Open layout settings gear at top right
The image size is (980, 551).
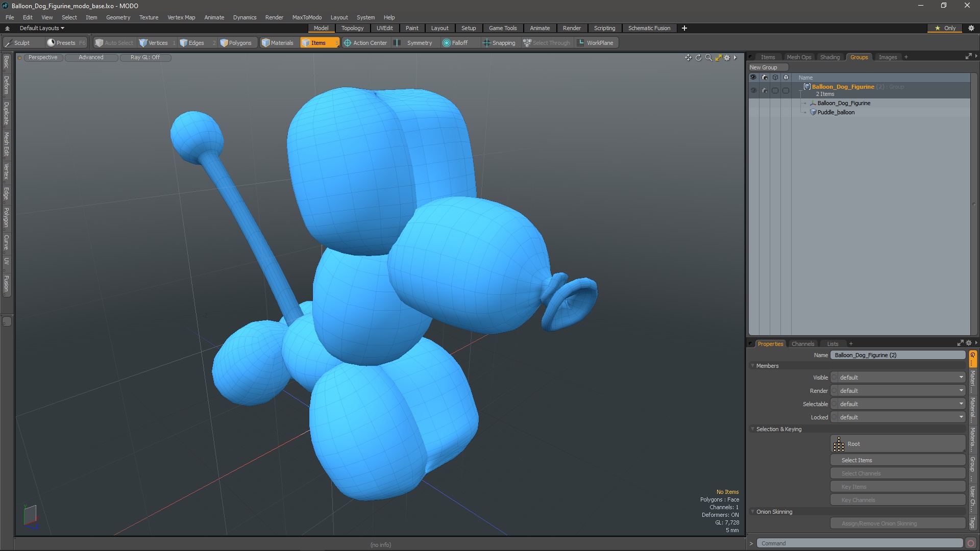tap(971, 28)
